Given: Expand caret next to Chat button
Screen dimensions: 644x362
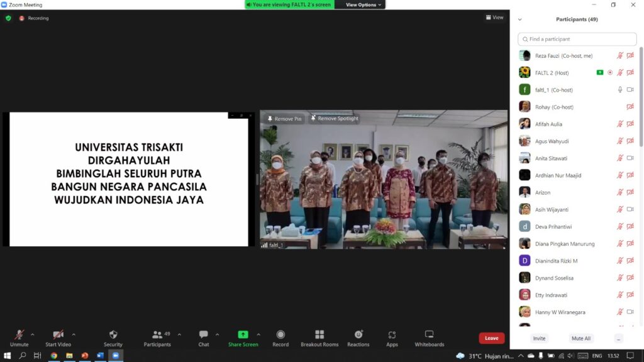Looking at the screenshot, I should [217, 334].
